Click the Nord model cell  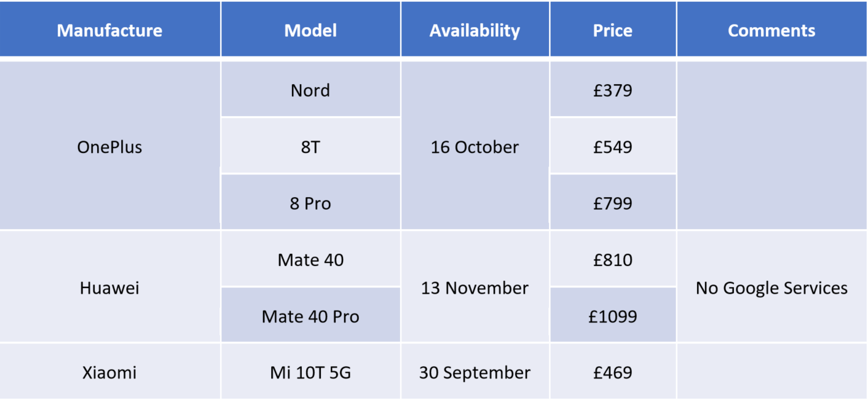click(310, 89)
